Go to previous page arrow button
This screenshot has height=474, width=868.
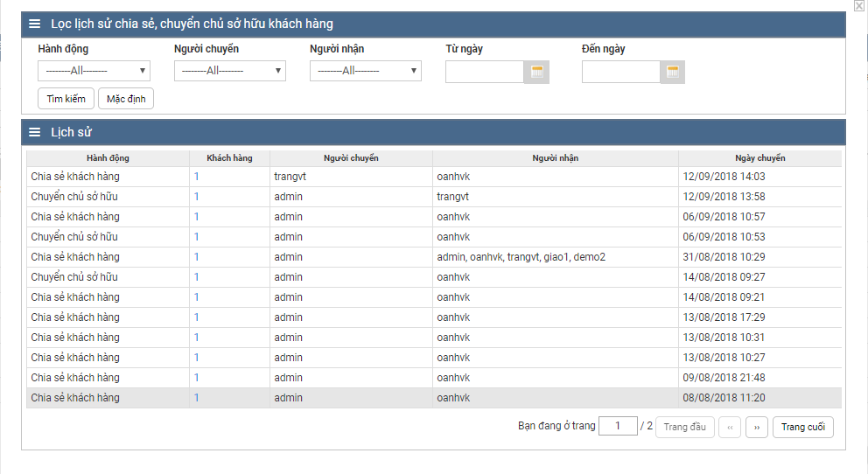point(730,427)
